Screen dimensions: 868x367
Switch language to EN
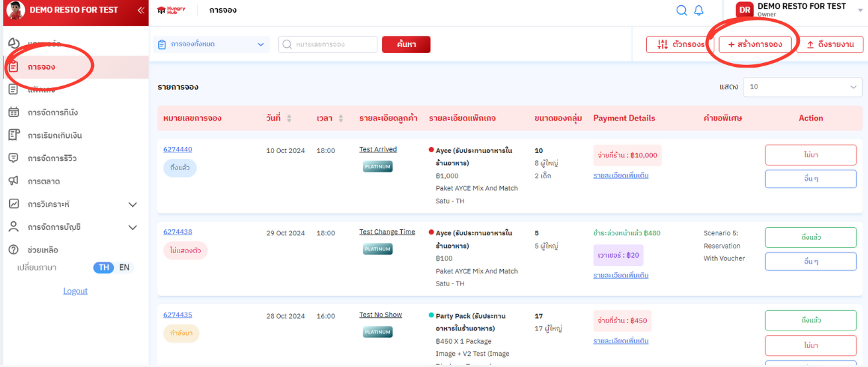coord(124,268)
